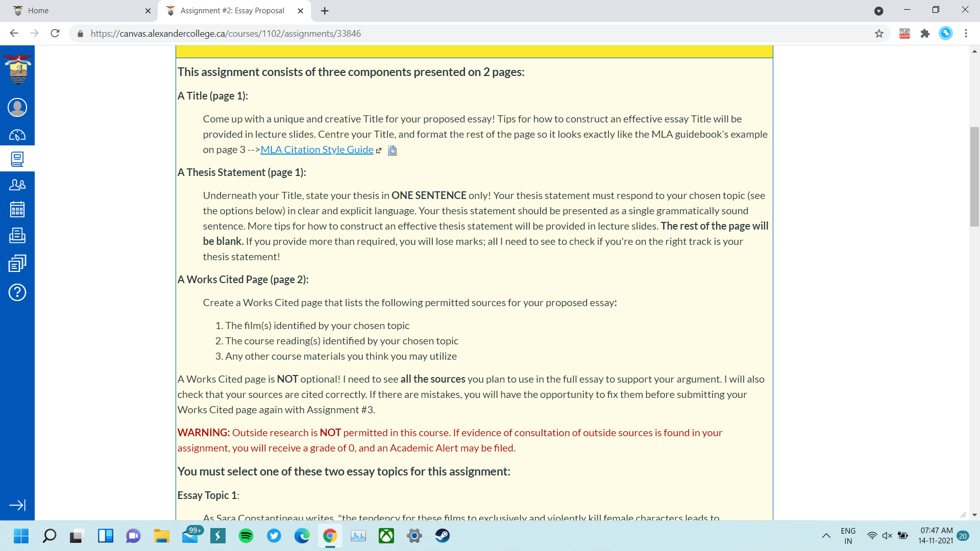Open Spotify from the taskbar

246,536
